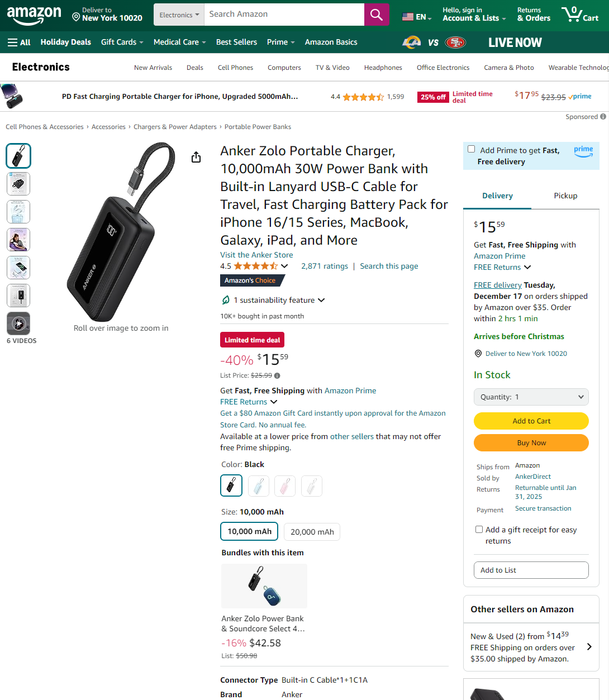Open the Quantity dropdown
Viewport: 609px width, 700px height.
531,397
